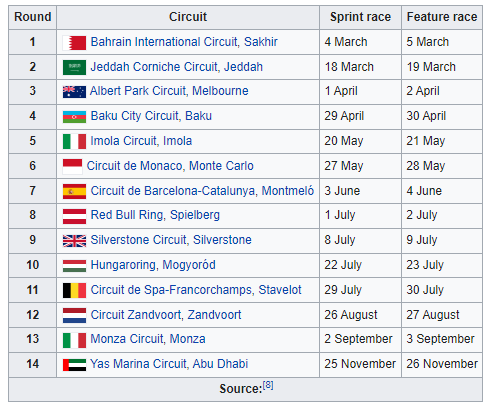Click the Sprint race column header
This screenshot has width=491, height=411.
[x=360, y=17]
